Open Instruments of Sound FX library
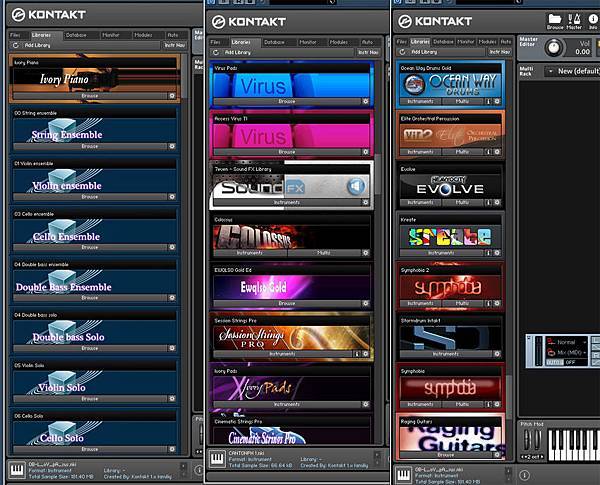The height and width of the screenshot is (485, 600). [287, 202]
